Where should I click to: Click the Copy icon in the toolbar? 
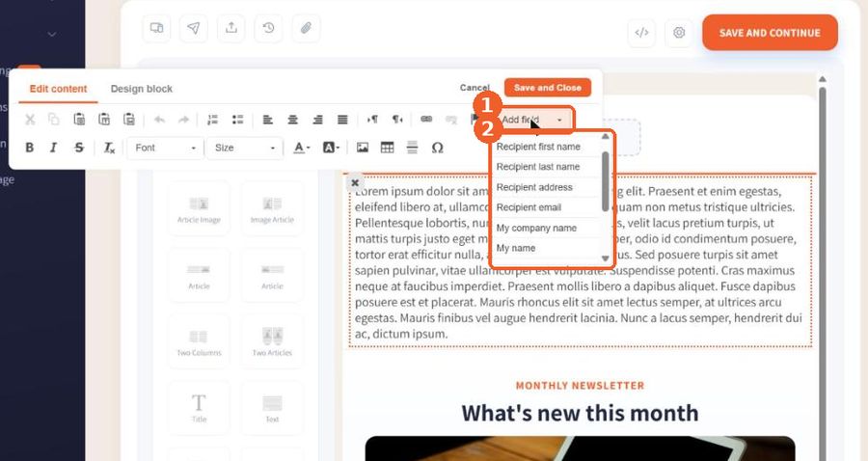[54, 119]
